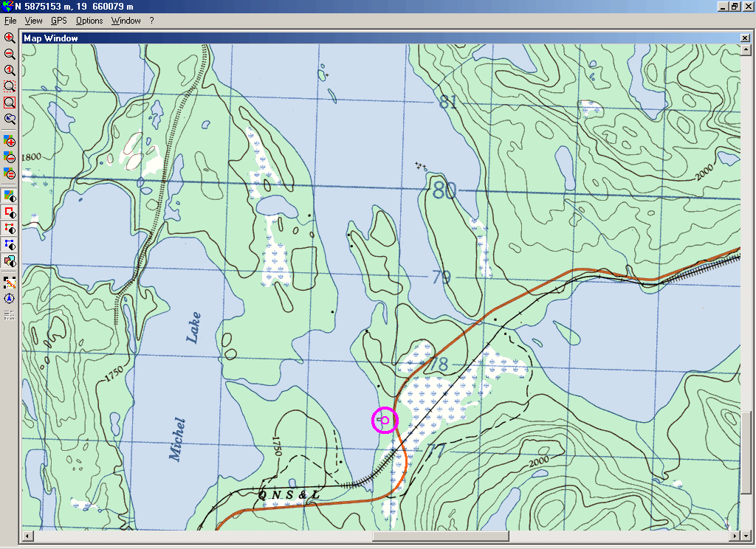Viewport: 756px width, 549px height.
Task: Open the GPS menu
Action: pyautogui.click(x=59, y=21)
